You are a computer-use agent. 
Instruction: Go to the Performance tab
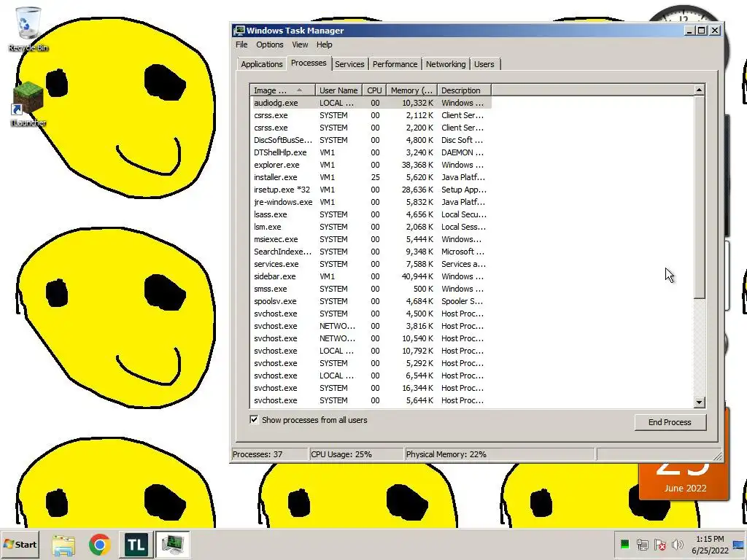(395, 64)
